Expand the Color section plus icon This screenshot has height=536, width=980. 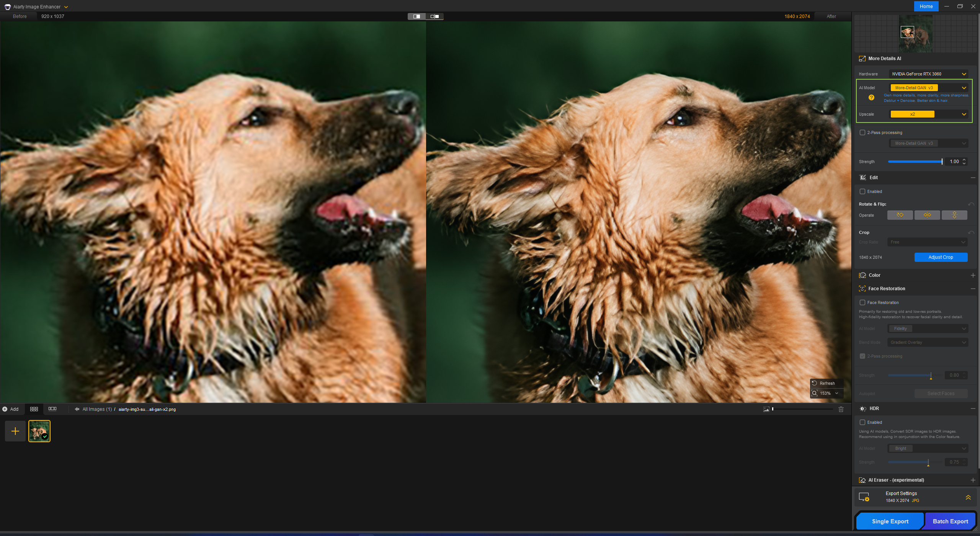[973, 275]
